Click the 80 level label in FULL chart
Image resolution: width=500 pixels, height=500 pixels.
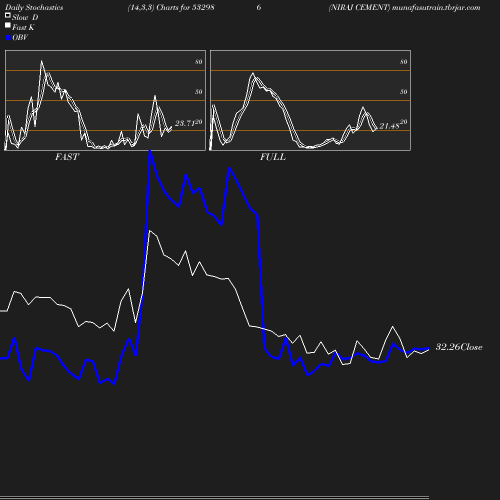pos(404,62)
